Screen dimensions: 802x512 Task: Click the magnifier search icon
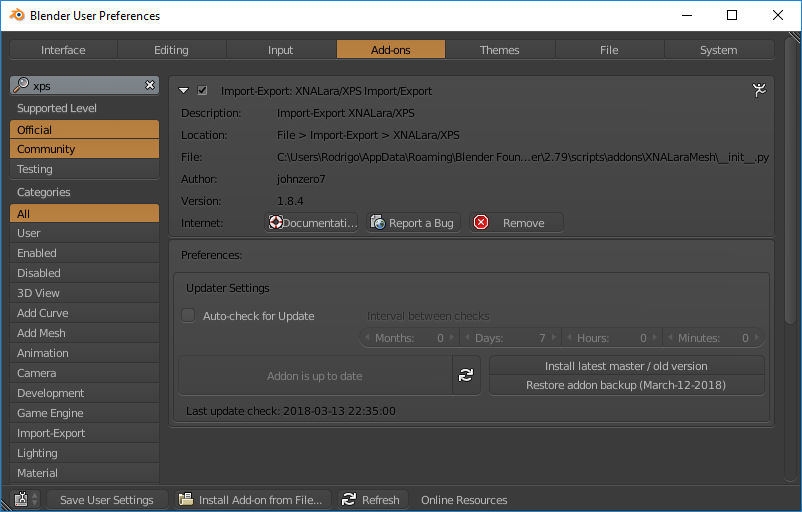21,86
